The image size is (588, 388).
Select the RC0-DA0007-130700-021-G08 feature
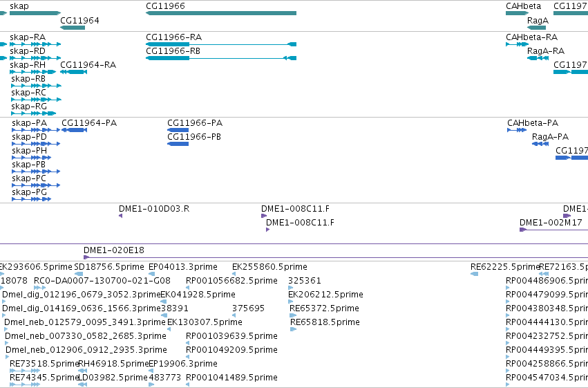pyautogui.click(x=40, y=288)
